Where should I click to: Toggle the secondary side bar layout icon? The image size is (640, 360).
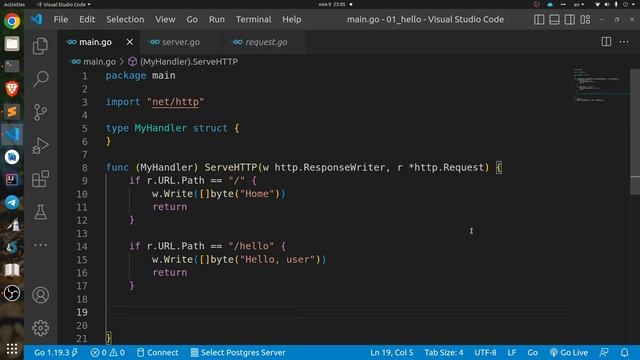[570, 19]
